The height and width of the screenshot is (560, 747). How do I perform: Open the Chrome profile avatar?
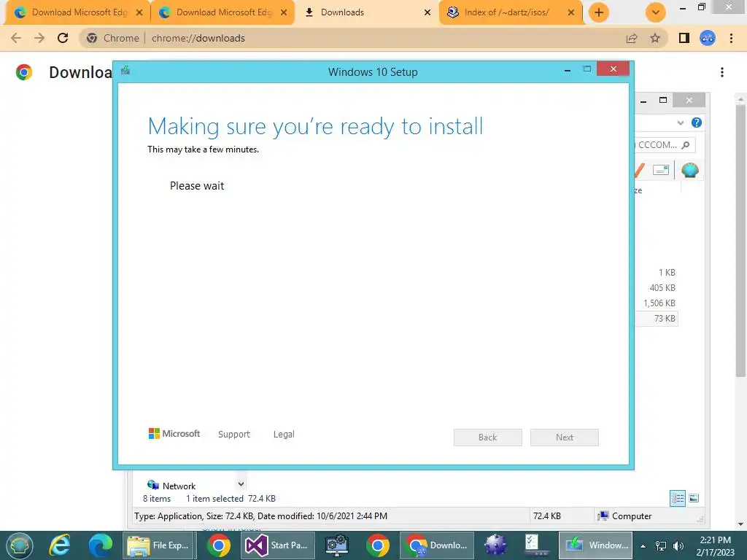(708, 38)
